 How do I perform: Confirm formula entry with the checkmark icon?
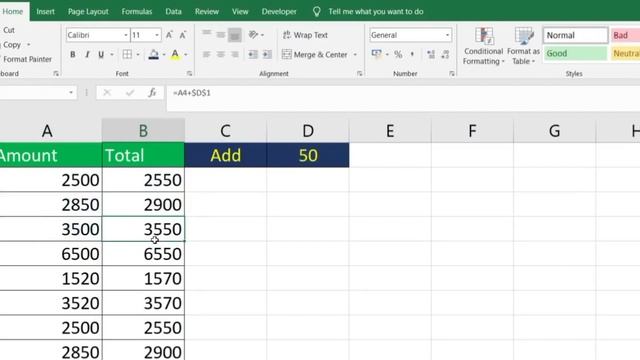pos(130,93)
